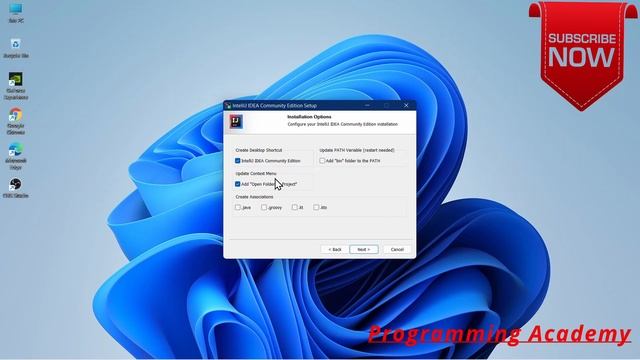The width and height of the screenshot is (640, 360).
Task: Continue with the Next > button
Action: (x=364, y=249)
